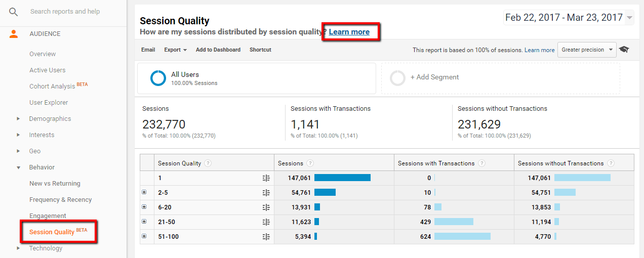
Task: Click secondary dimension icon in 21-50 row
Action: point(266,222)
